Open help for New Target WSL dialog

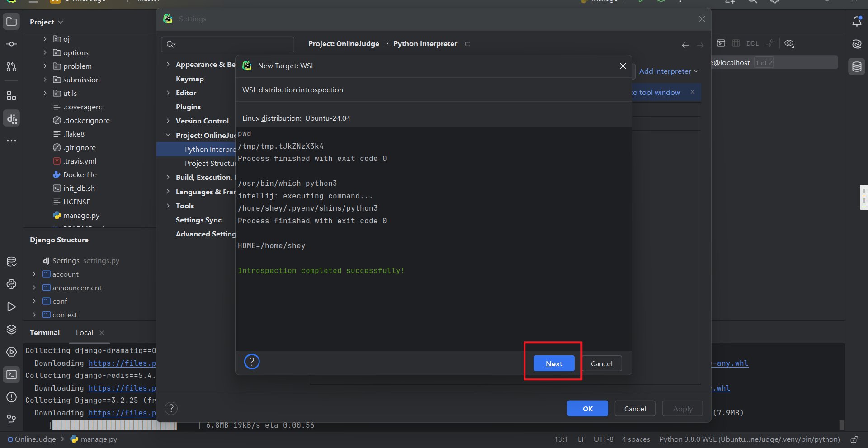click(x=252, y=362)
